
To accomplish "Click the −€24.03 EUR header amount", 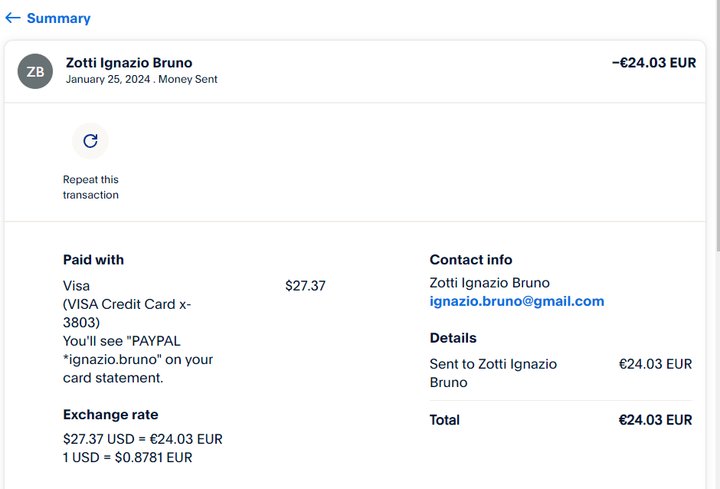I will (x=653, y=62).
